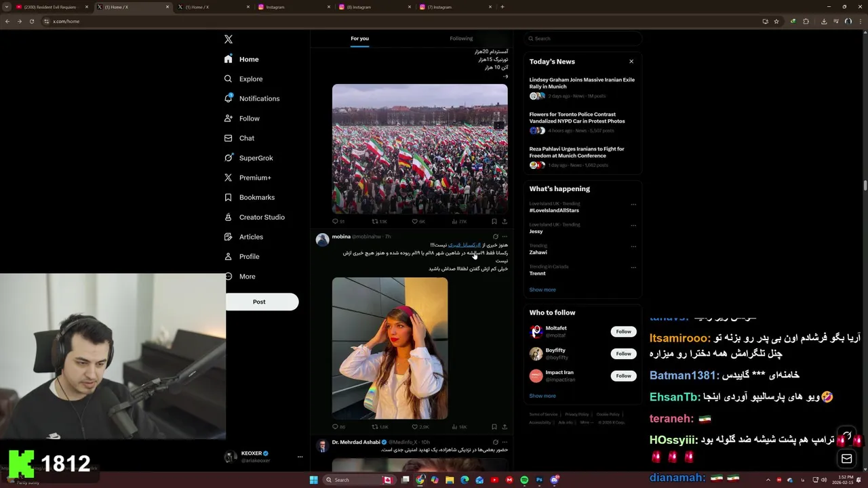Share the flag rally photo post
This screenshot has width=868, height=488.
(x=505, y=221)
